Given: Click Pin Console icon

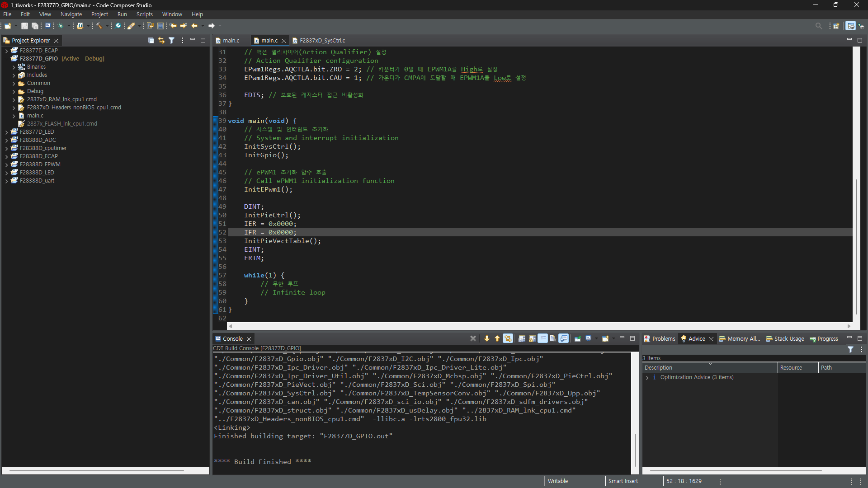Looking at the screenshot, I should pyautogui.click(x=577, y=338).
